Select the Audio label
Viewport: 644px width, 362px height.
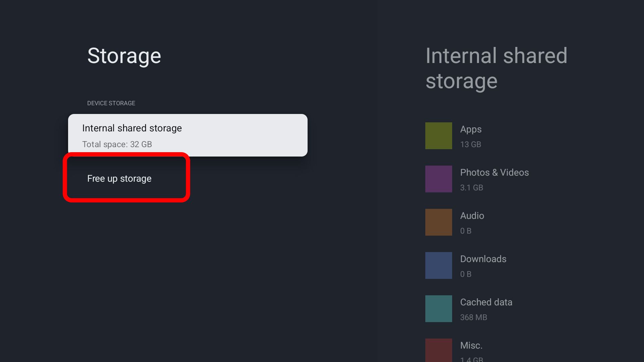[x=472, y=216]
